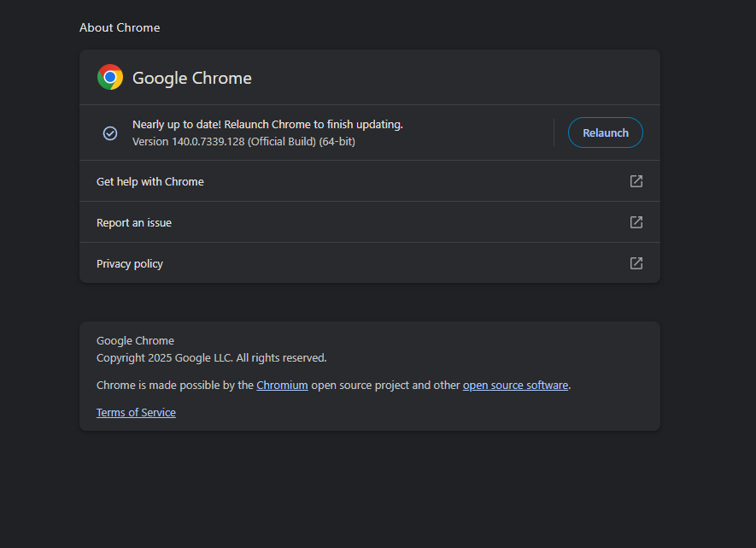Image resolution: width=756 pixels, height=548 pixels.
Task: Open Report an issue
Action: tap(134, 222)
